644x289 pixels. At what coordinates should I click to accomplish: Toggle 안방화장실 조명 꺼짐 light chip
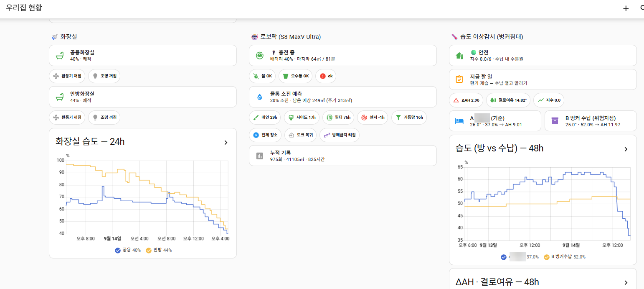pyautogui.click(x=104, y=118)
